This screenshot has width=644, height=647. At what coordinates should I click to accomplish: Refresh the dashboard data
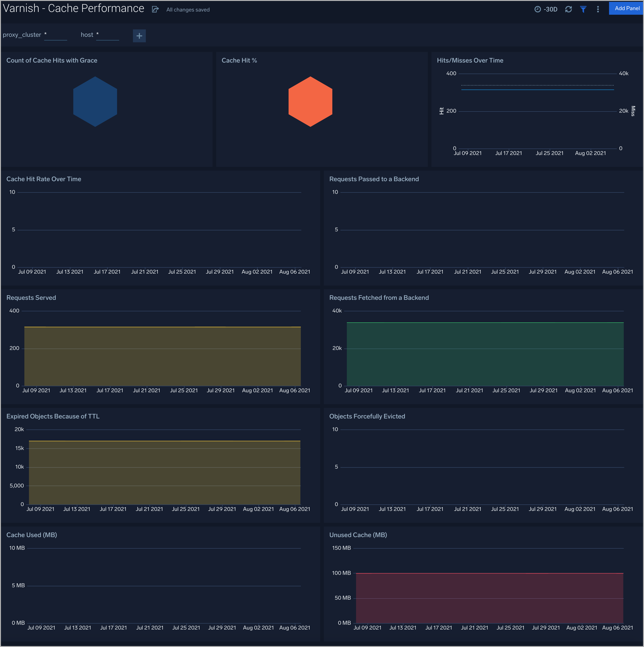point(569,9)
